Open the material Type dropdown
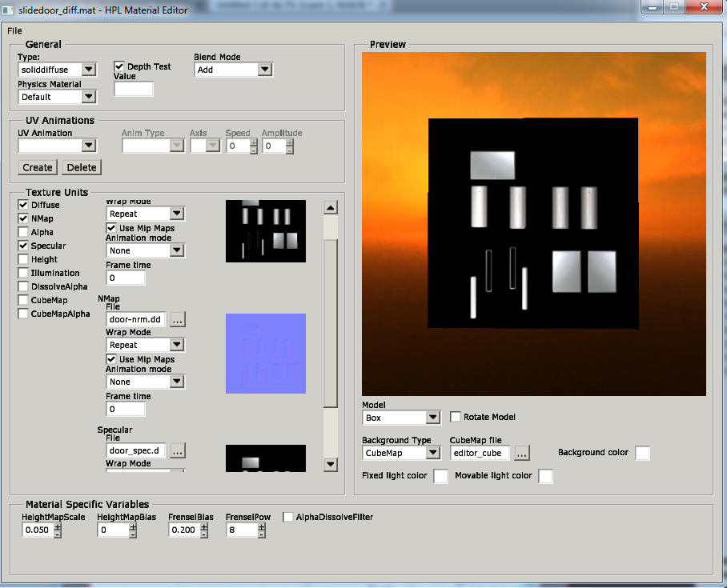The width and height of the screenshot is (727, 588). coord(89,70)
